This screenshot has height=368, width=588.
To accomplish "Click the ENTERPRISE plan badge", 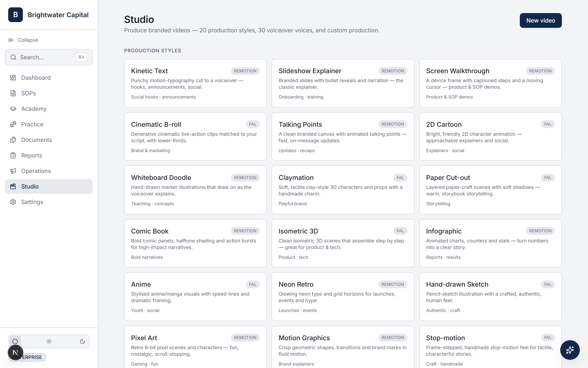I will (27, 357).
